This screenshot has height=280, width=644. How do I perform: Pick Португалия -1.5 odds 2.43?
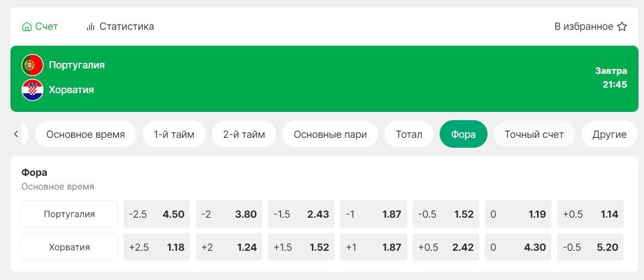pyautogui.click(x=301, y=214)
